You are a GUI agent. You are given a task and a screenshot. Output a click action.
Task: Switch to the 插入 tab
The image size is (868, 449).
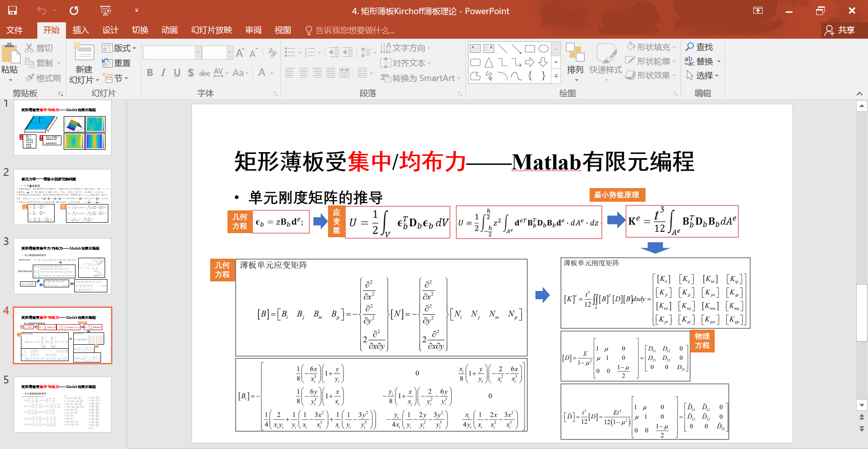pos(81,30)
